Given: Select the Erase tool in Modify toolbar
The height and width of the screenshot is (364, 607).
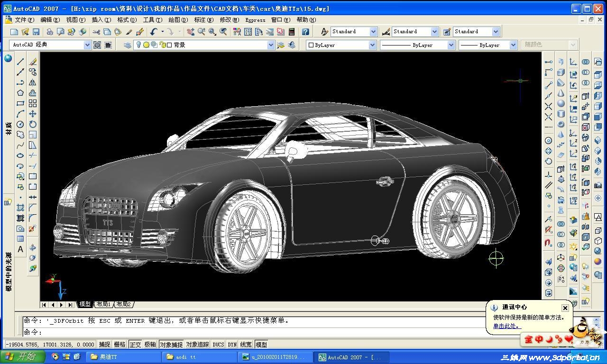Looking at the screenshot, I should pyautogui.click(x=33, y=62).
